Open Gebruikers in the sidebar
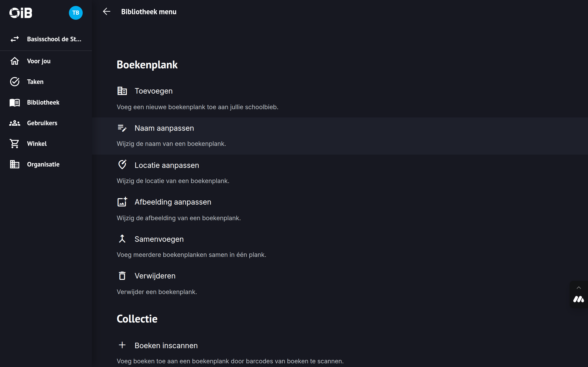This screenshot has height=367, width=588. [42, 123]
